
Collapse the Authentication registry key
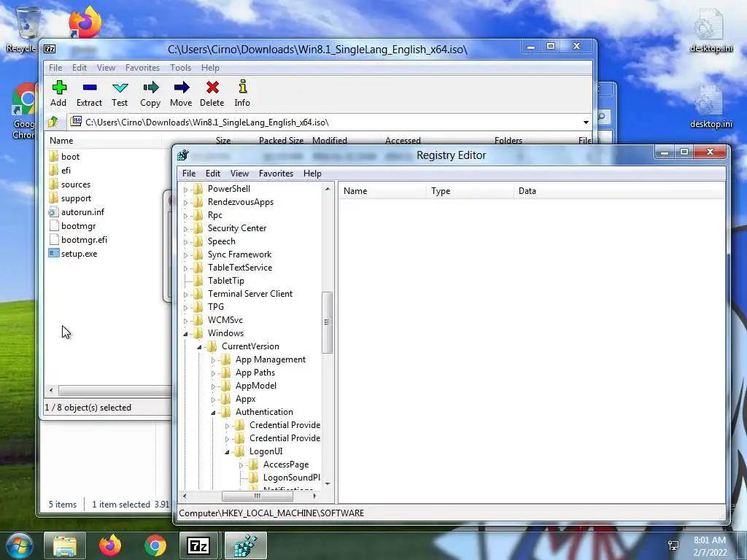214,413
